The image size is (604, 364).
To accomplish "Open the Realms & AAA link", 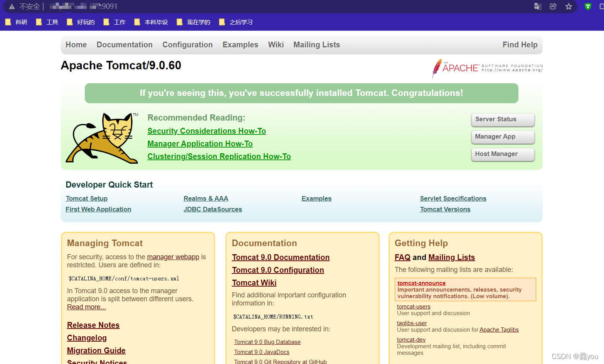I will tap(206, 198).
